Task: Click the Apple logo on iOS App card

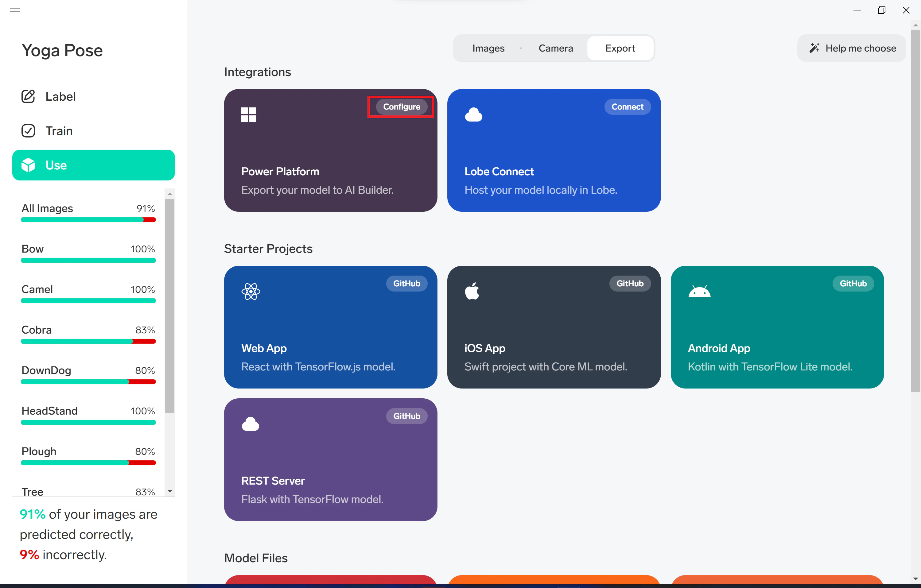Action: click(x=472, y=291)
